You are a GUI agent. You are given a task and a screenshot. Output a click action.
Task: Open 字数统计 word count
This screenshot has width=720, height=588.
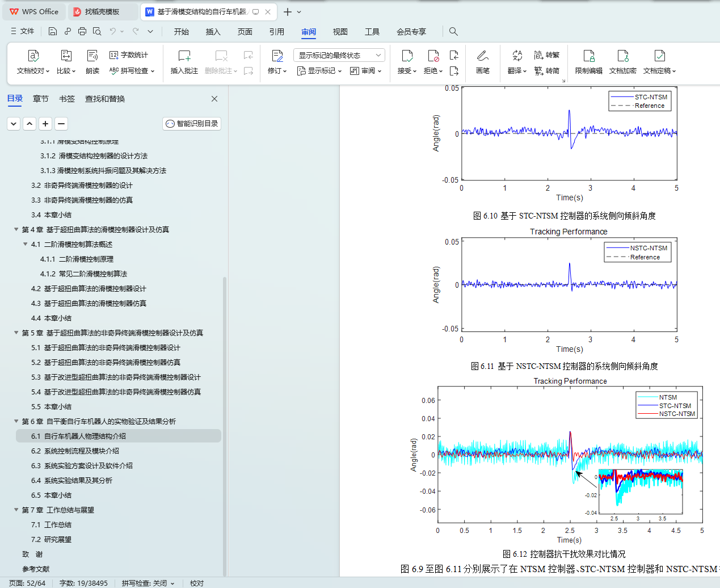click(x=129, y=55)
